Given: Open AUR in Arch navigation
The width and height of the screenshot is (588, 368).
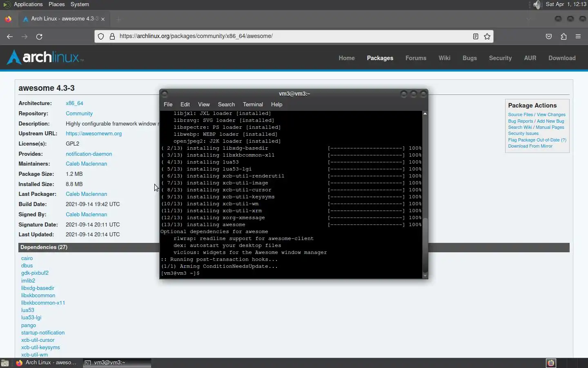Looking at the screenshot, I should (530, 58).
